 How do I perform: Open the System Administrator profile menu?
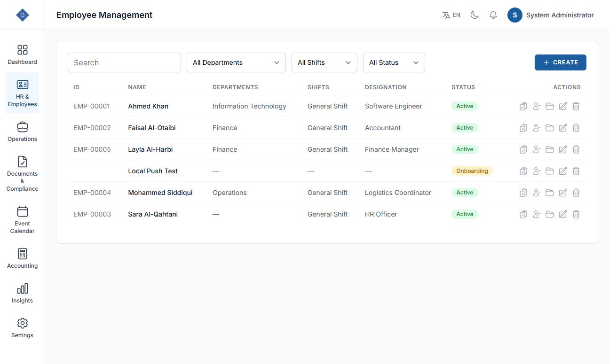tap(551, 15)
